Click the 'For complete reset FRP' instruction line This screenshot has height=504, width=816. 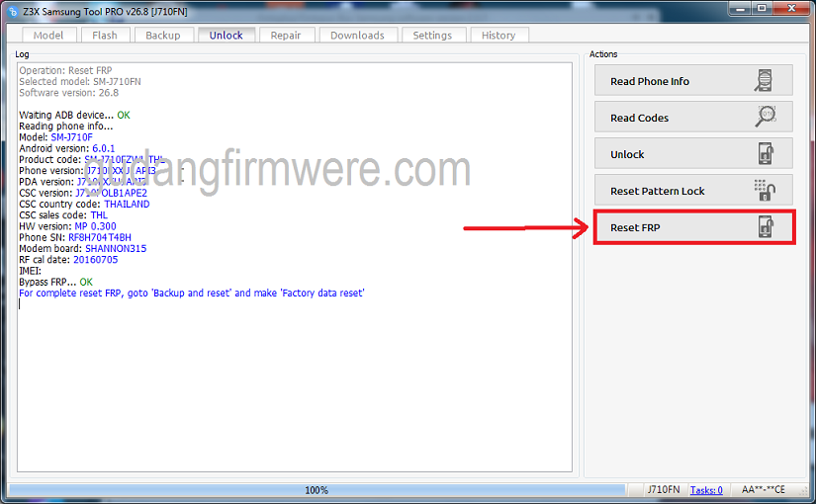pos(192,293)
